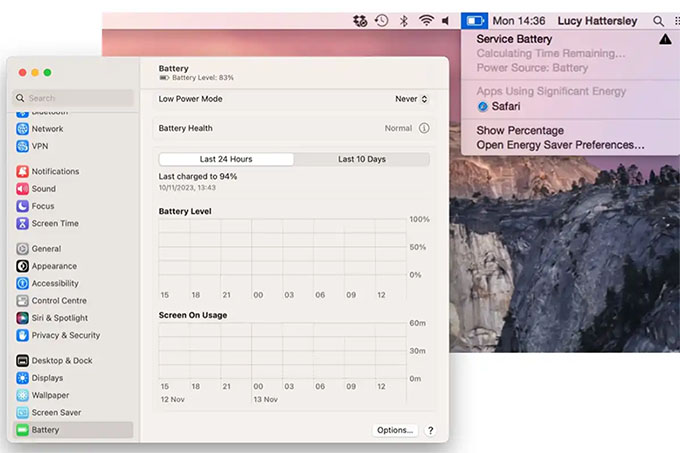Choose Open Energy Saver Preferences

click(560, 145)
